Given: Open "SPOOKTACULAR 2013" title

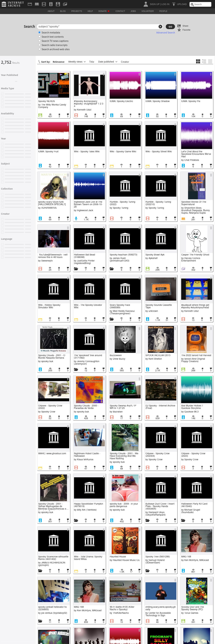Looking at the screenshot, I should point(158,355).
